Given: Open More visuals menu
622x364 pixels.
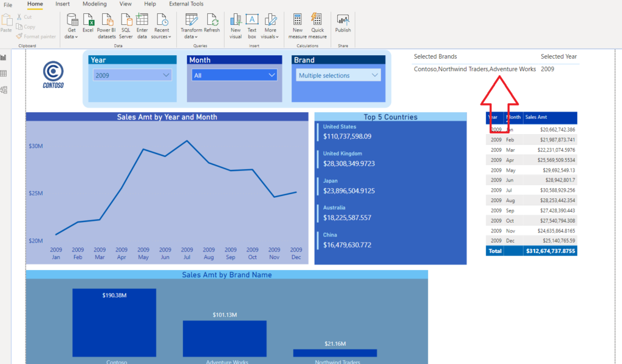Looking at the screenshot, I should 270,25.
